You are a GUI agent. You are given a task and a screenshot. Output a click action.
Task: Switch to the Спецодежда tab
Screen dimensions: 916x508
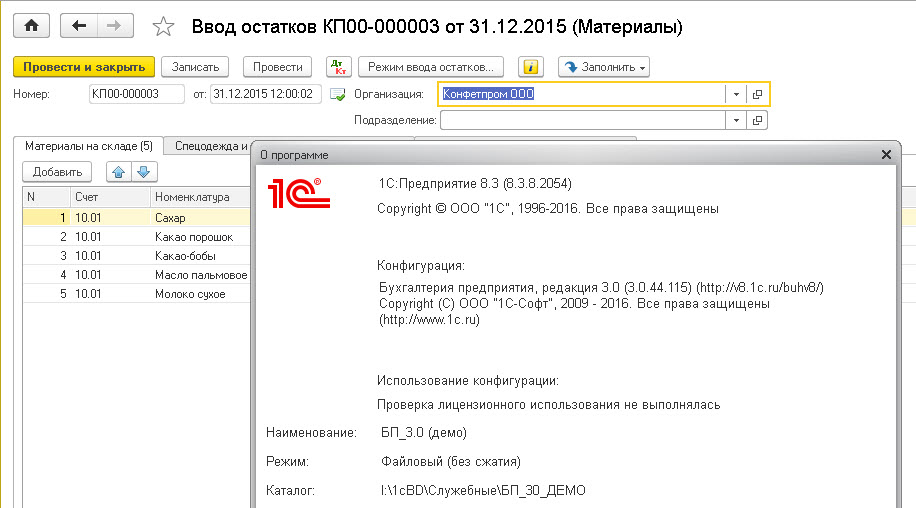(x=210, y=146)
